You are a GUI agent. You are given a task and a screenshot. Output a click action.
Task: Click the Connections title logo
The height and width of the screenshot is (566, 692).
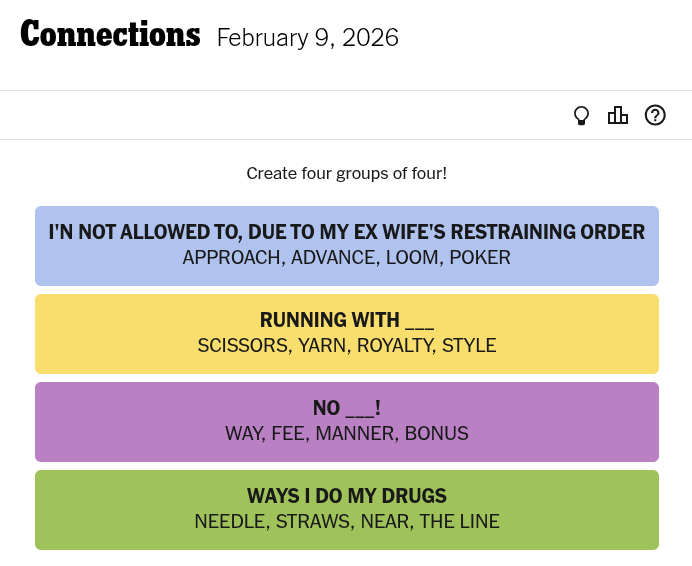coord(110,35)
